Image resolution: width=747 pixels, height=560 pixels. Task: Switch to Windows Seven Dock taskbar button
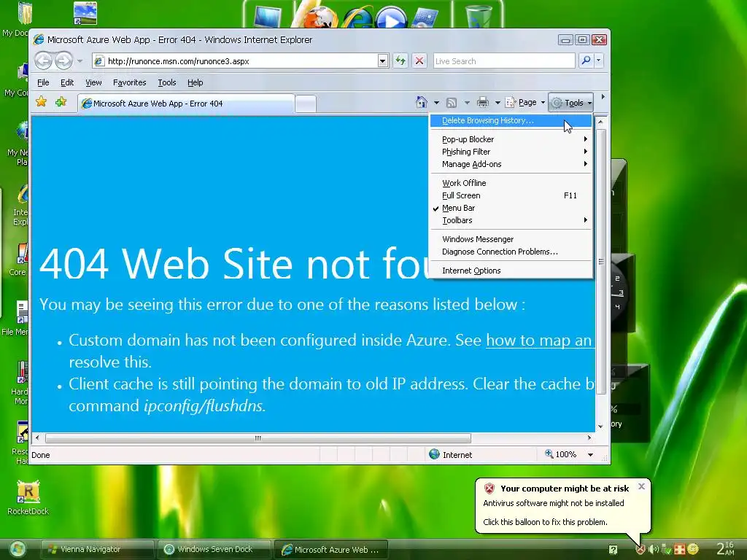coord(214,549)
